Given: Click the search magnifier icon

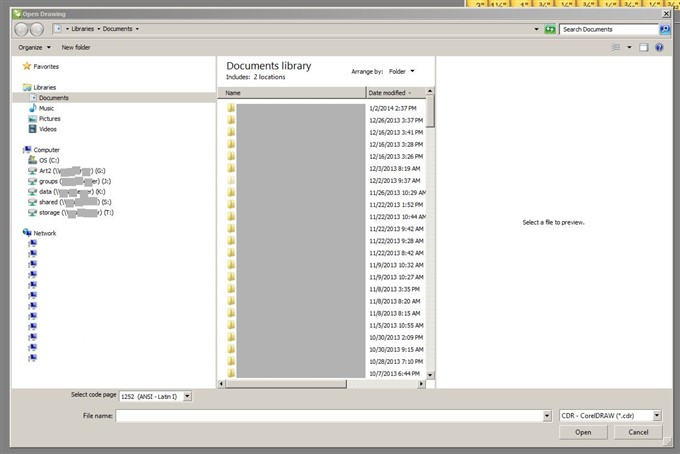Looking at the screenshot, I should pyautogui.click(x=664, y=29).
